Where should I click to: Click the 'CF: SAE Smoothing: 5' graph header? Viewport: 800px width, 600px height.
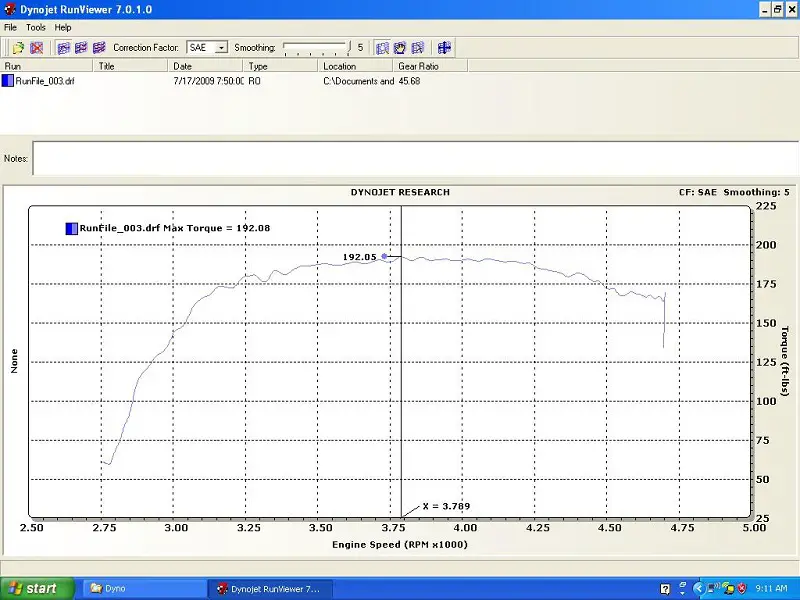[734, 192]
